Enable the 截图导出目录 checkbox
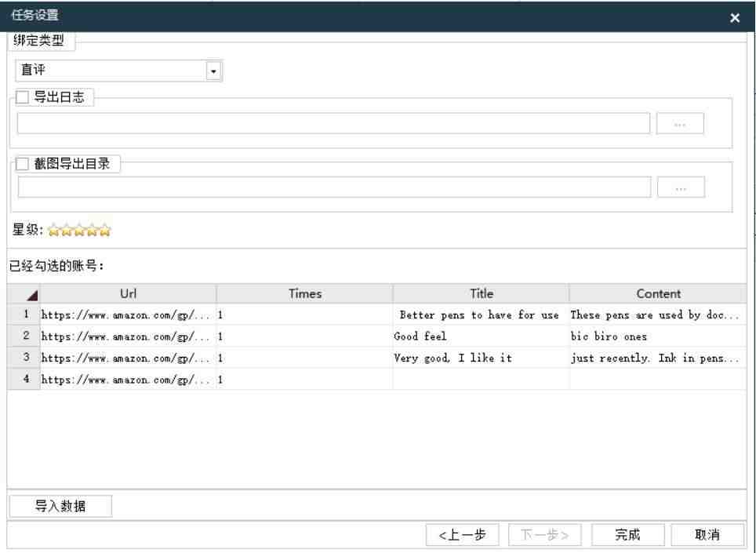The width and height of the screenshot is (756, 553). 22,164
